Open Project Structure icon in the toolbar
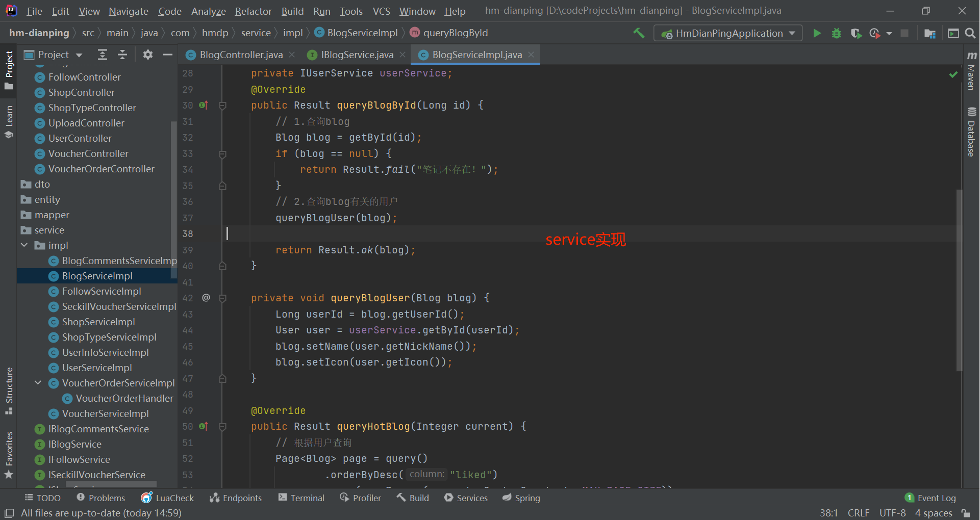 [x=930, y=33]
